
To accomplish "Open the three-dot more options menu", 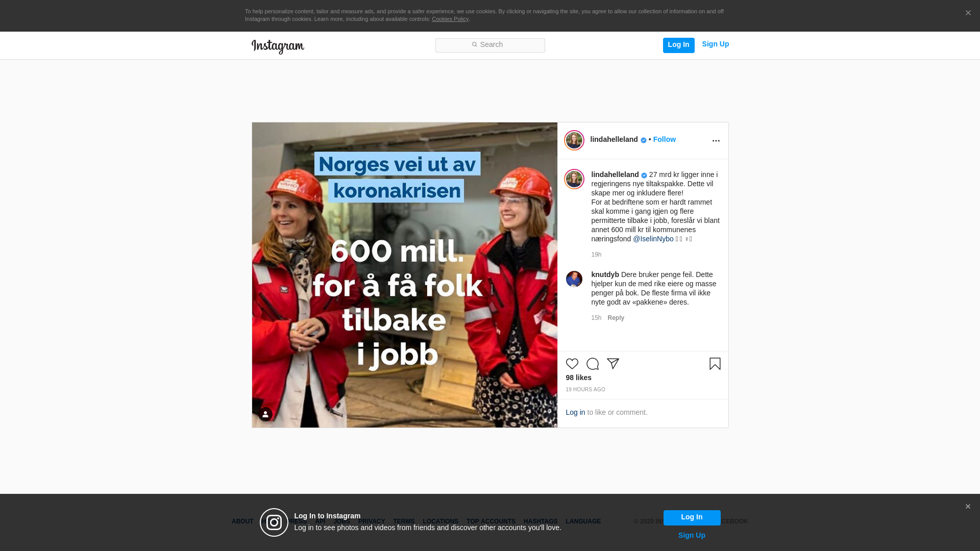I will click(716, 141).
